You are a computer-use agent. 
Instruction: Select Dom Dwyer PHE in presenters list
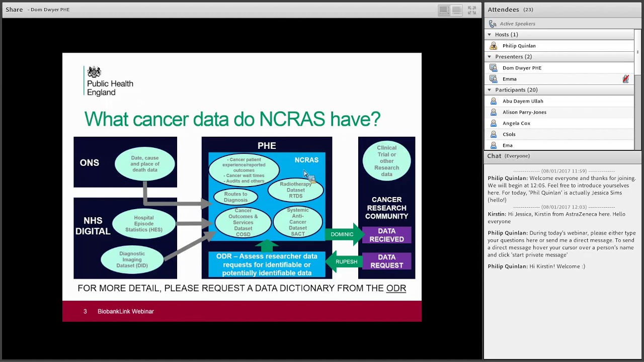click(559, 68)
